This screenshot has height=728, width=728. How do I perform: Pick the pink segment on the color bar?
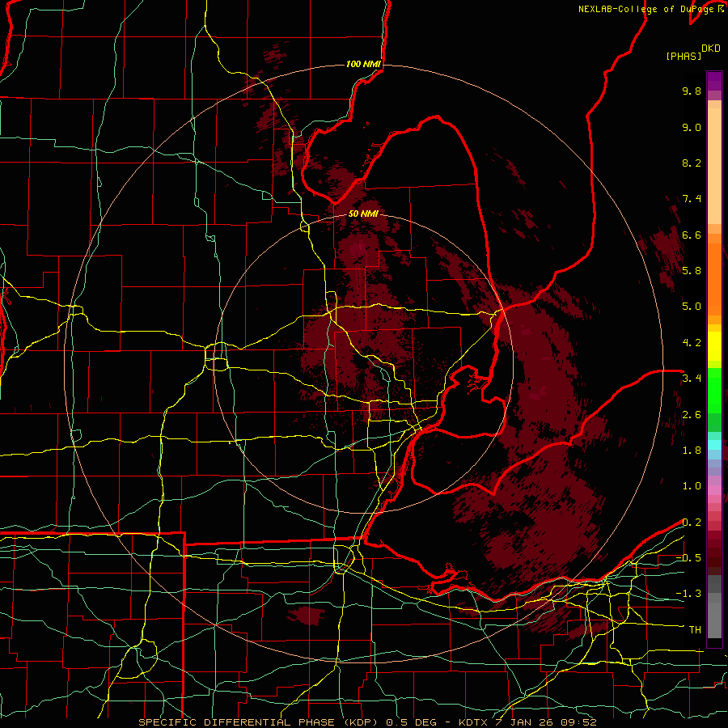714,490
